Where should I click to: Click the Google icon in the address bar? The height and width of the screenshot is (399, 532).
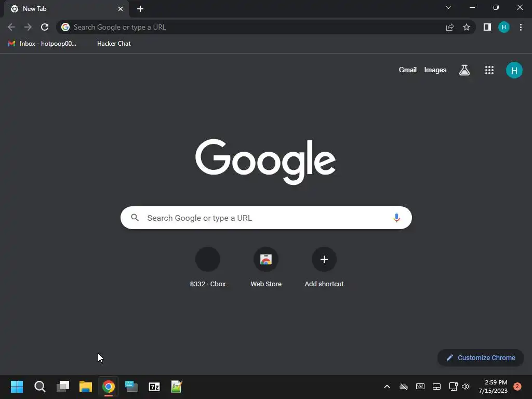click(65, 27)
